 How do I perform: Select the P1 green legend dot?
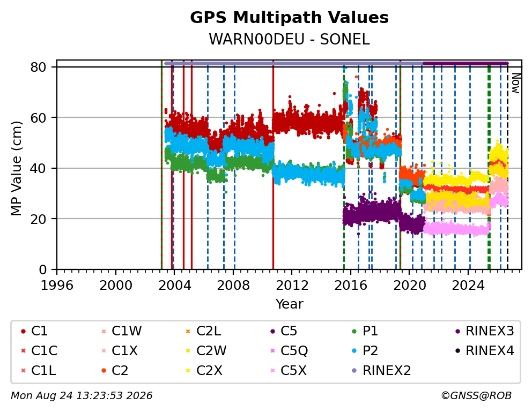(354, 331)
